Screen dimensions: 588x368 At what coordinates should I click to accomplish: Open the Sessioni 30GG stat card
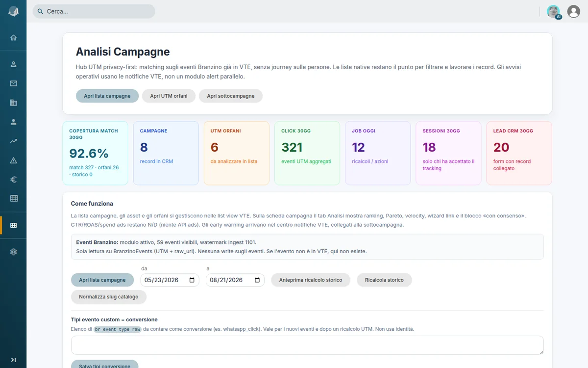tap(448, 153)
